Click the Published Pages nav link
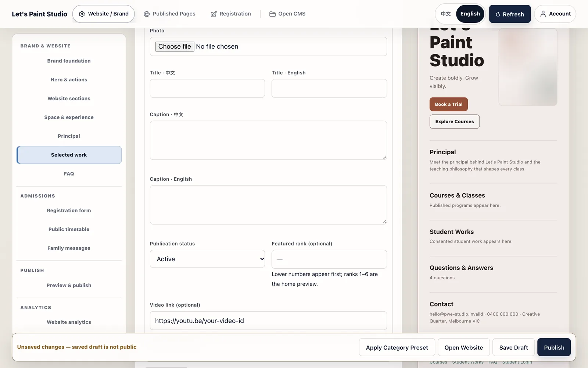588x368 pixels. (x=169, y=14)
